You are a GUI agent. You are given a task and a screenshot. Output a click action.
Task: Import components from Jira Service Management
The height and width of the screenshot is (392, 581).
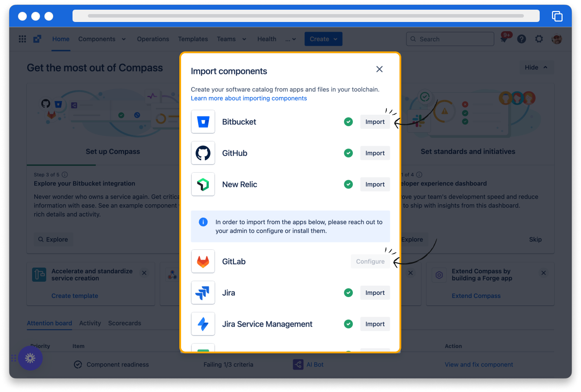coord(375,324)
